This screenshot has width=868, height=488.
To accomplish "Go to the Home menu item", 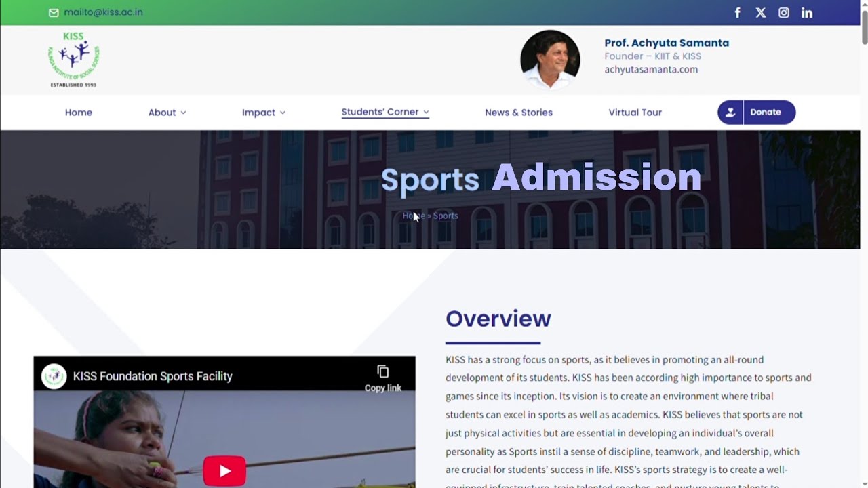I will tap(79, 113).
